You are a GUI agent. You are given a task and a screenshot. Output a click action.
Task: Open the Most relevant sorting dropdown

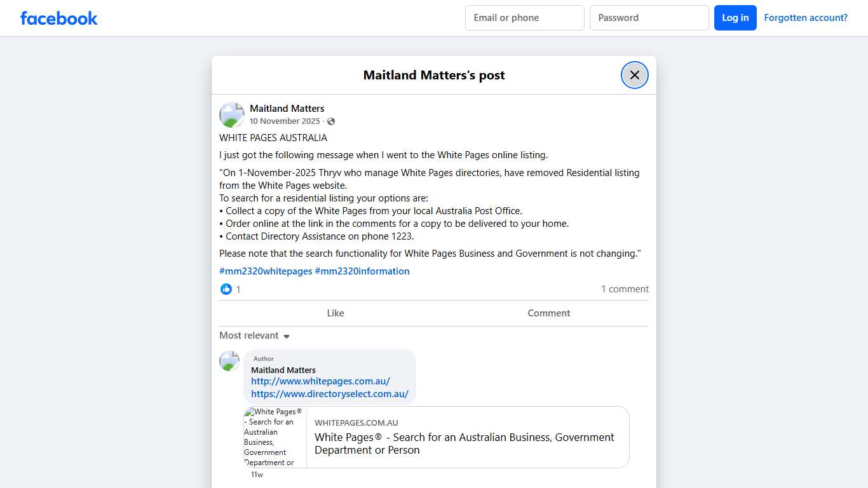249,335
